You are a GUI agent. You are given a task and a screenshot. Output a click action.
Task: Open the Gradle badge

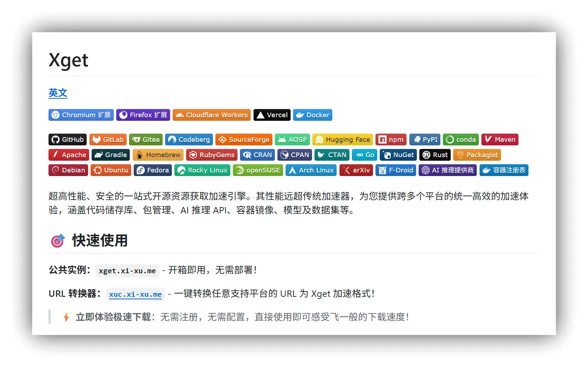pyautogui.click(x=111, y=155)
